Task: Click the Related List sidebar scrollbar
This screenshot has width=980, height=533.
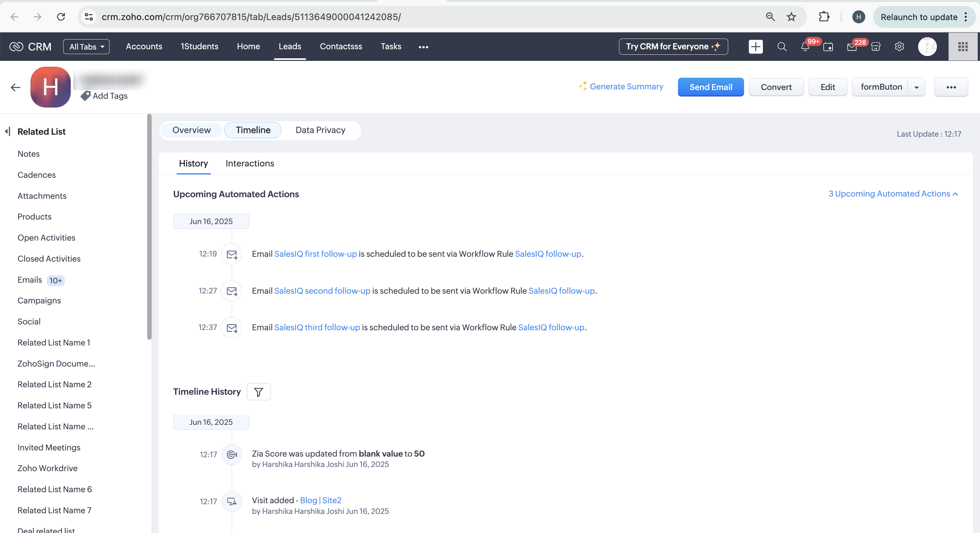Action: pos(149,227)
